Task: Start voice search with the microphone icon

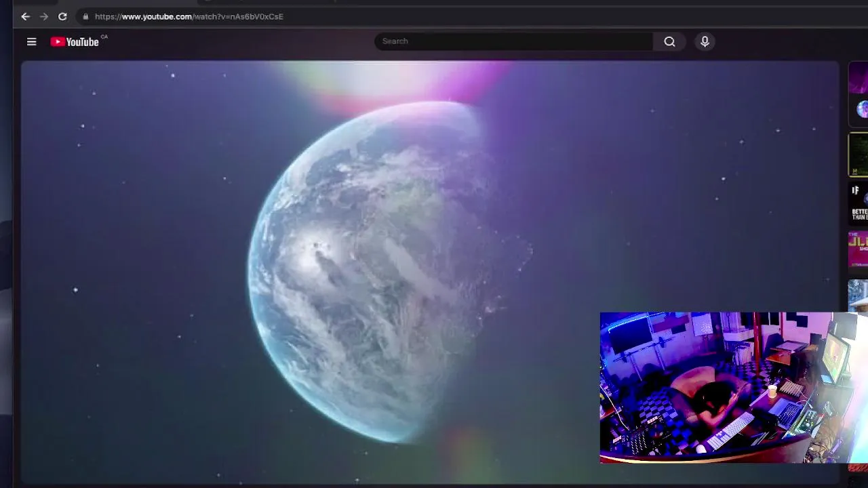Action: click(705, 41)
